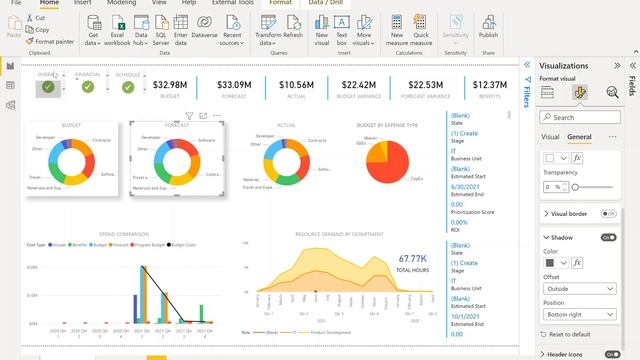The height and width of the screenshot is (360, 640).
Task: Open the Format ribbon tab
Action: click(x=280, y=3)
